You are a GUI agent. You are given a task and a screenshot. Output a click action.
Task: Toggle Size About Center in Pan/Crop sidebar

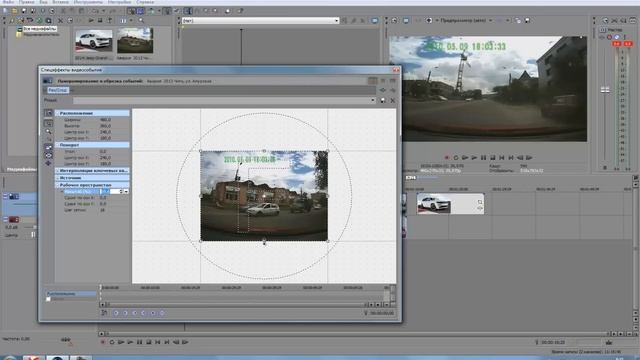pyautogui.click(x=48, y=155)
